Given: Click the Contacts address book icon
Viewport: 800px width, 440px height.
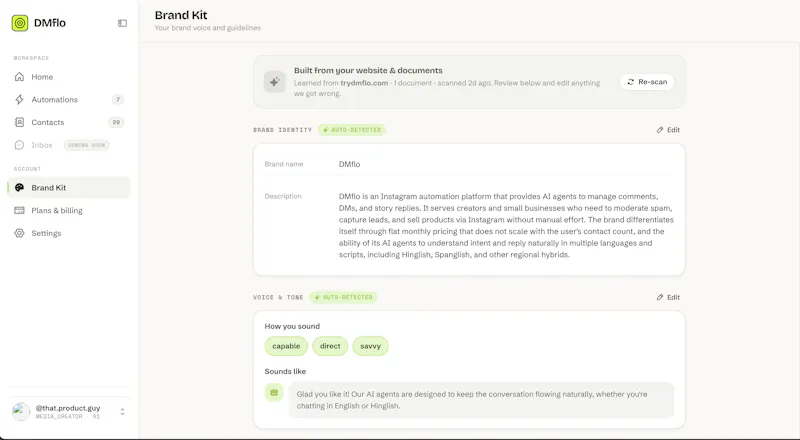Looking at the screenshot, I should (19, 122).
